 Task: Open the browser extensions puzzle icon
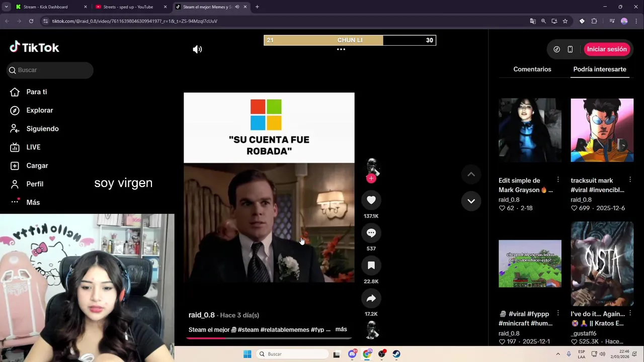[x=594, y=21]
